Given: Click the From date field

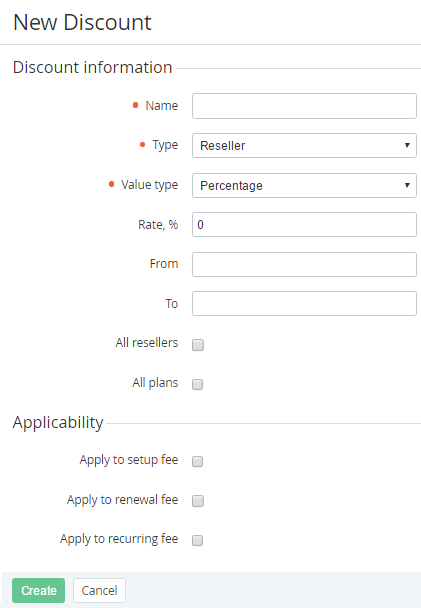Looking at the screenshot, I should (x=304, y=264).
